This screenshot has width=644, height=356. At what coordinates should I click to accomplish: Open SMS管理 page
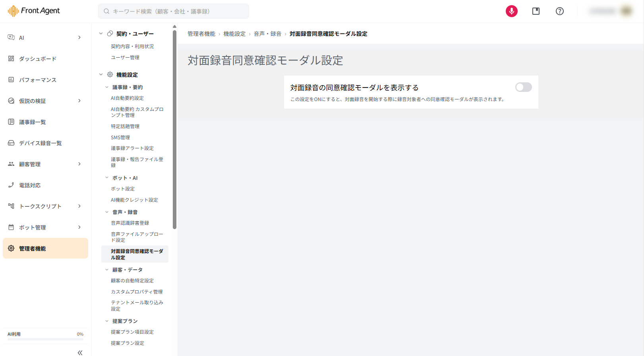(x=120, y=138)
